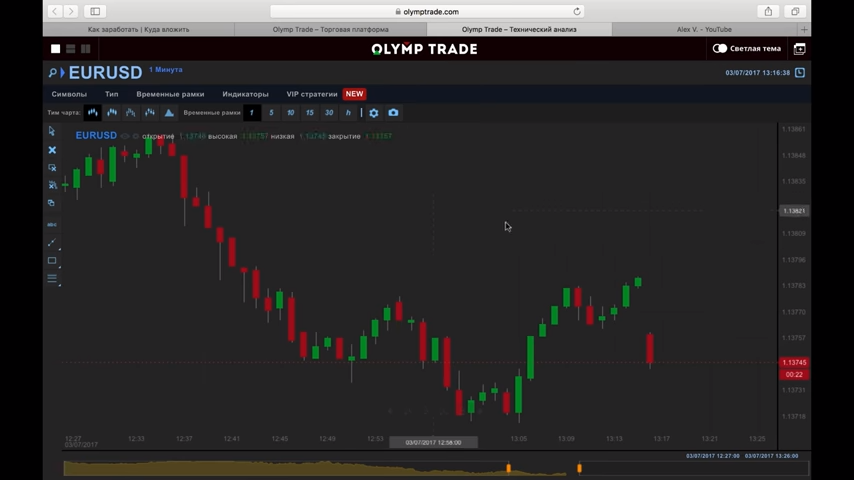Click the 1 Минута timeframe label
Image resolution: width=854 pixels, height=480 pixels.
point(166,70)
